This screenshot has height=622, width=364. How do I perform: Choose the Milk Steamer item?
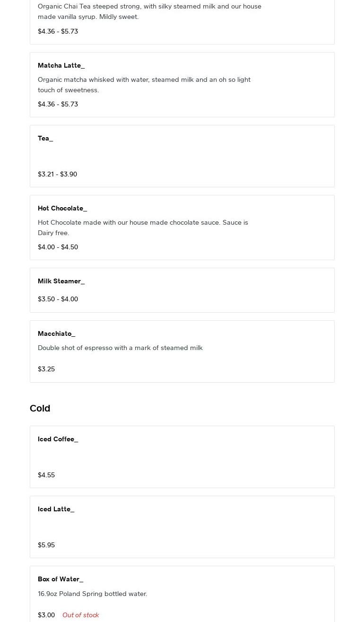(61, 281)
